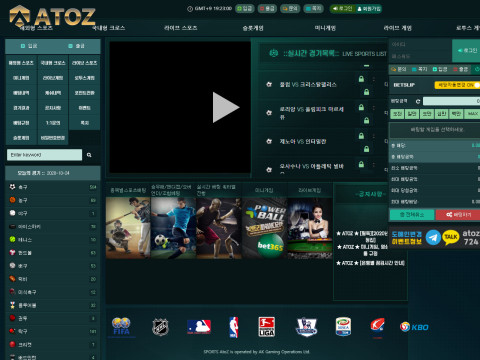Select cricket (크리켓) in the sports list
Viewport: 480px width, 360px height.
coord(53,345)
